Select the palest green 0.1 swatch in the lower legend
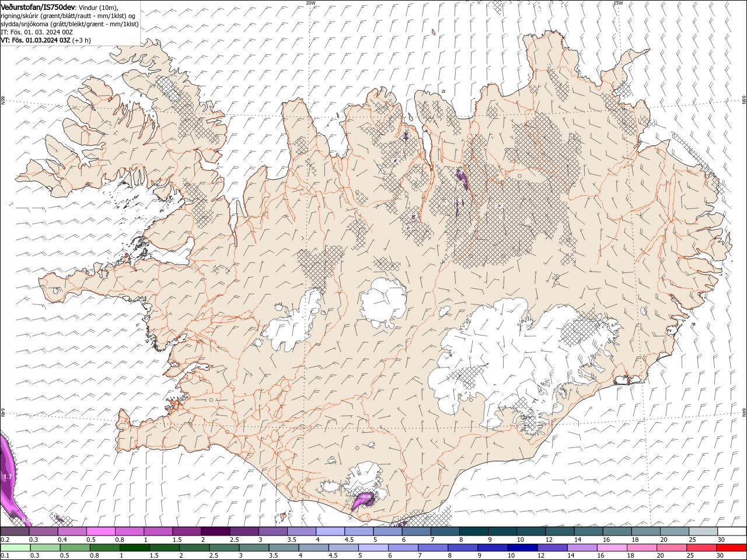 tap(15, 548)
